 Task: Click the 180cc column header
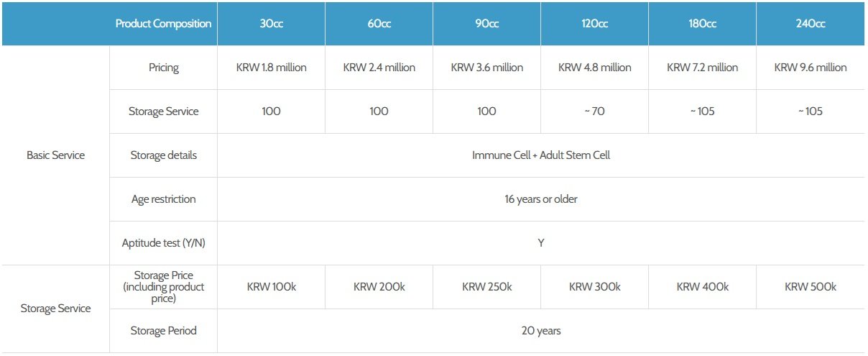[702, 23]
